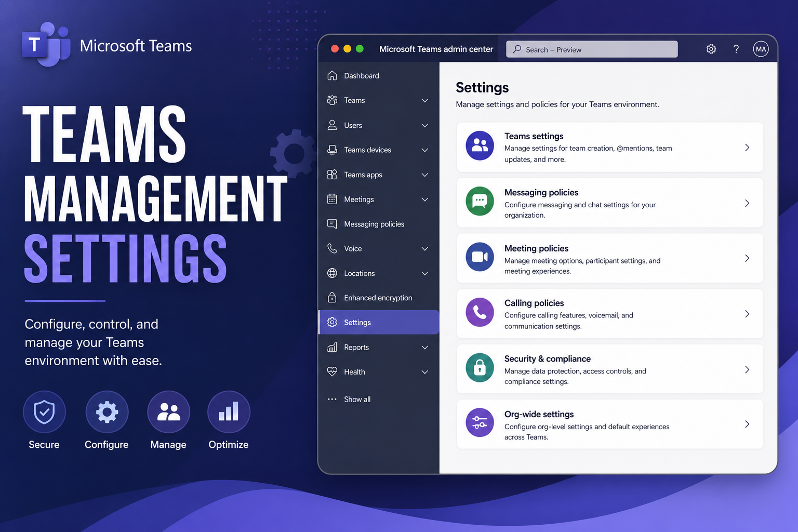Expand the Locations chevron
Viewport: 798px width, 532px height.
point(424,273)
